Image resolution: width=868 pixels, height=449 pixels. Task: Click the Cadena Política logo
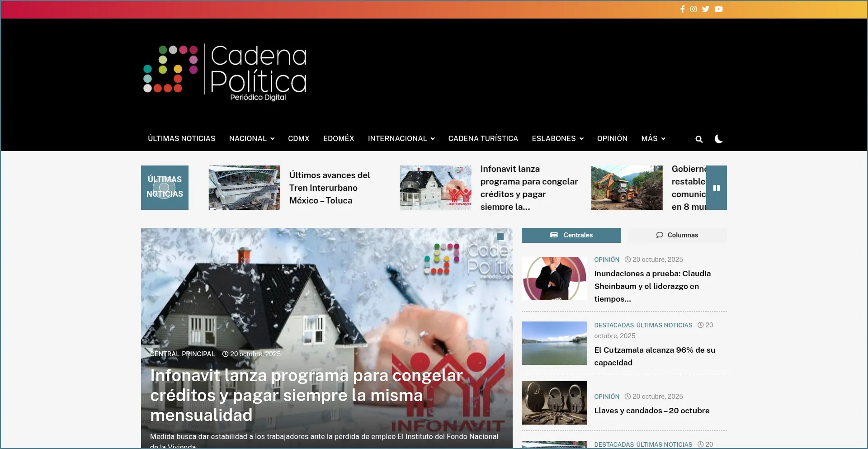click(225, 71)
